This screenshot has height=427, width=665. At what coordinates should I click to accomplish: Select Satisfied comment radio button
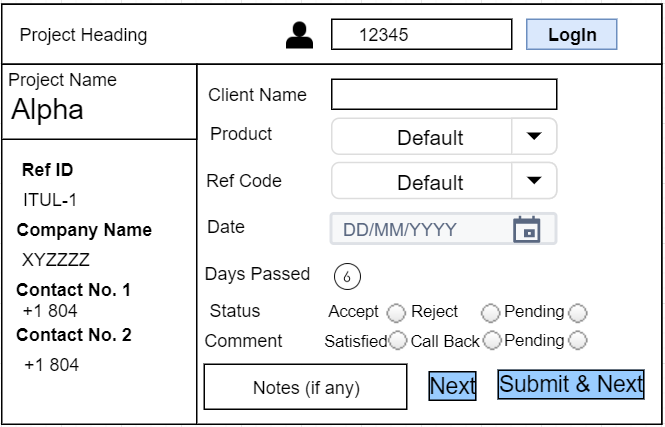point(397,341)
